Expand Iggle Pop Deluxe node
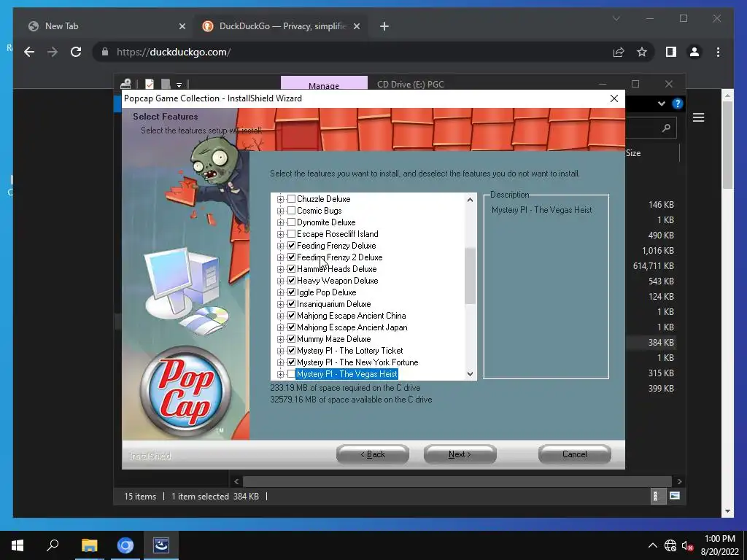 point(281,292)
